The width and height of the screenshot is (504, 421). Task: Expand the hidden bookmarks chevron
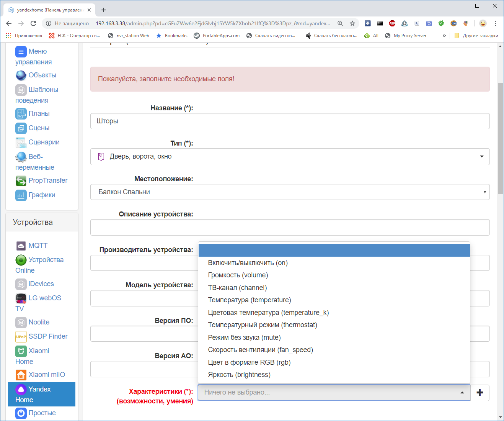coord(444,36)
